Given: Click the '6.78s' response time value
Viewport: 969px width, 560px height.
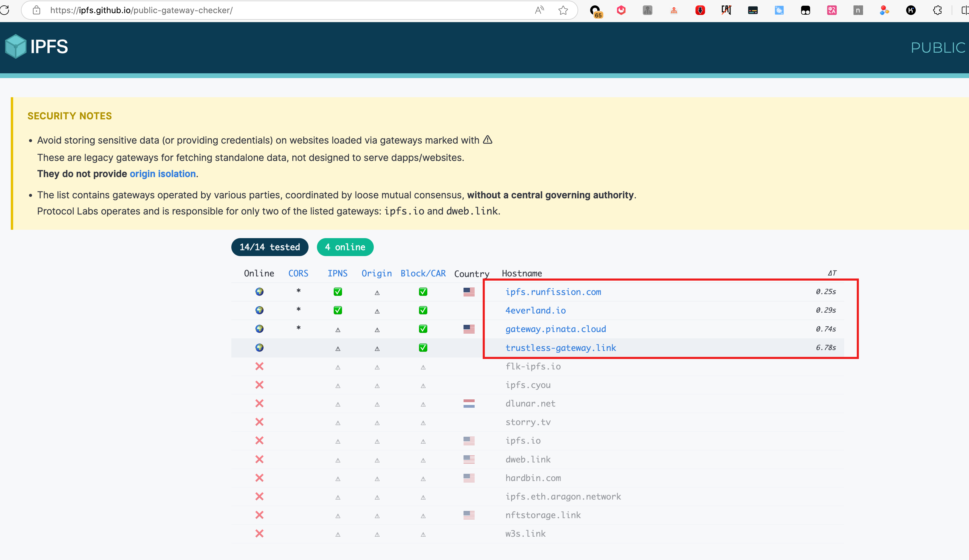Looking at the screenshot, I should pyautogui.click(x=826, y=347).
